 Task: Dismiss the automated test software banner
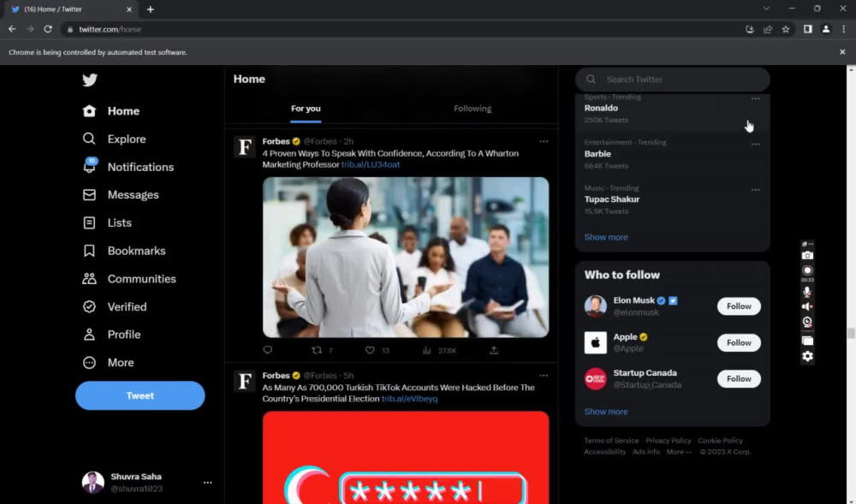tap(842, 52)
